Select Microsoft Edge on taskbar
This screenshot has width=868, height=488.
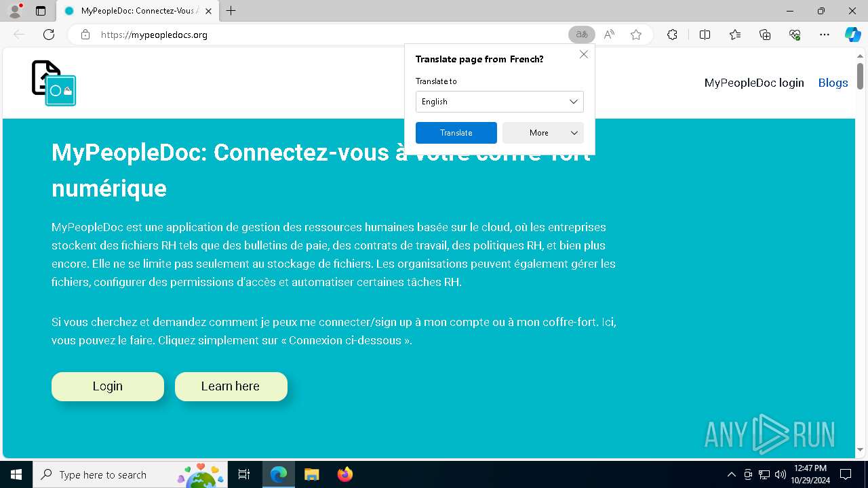click(x=279, y=474)
